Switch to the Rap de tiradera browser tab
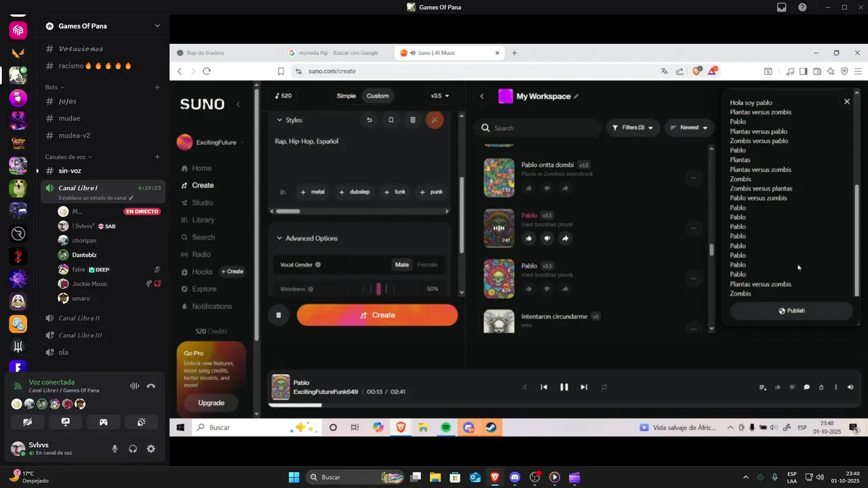The image size is (868, 488). [x=206, y=53]
